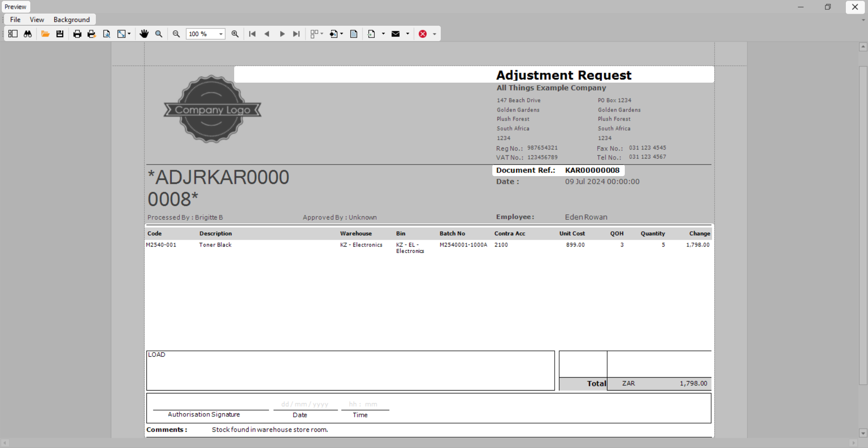Click the All Things Example Company name

(551, 88)
